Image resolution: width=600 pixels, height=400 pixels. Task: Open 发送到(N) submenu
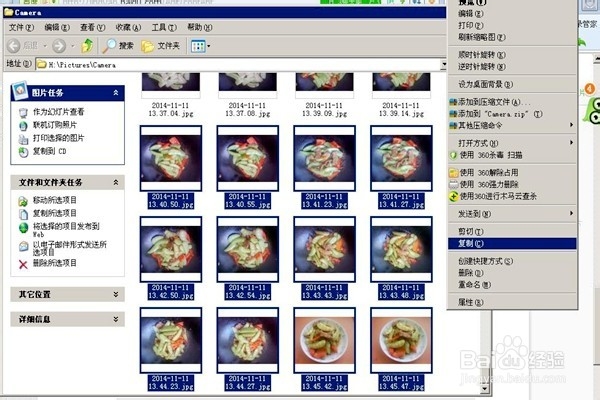tap(512, 214)
